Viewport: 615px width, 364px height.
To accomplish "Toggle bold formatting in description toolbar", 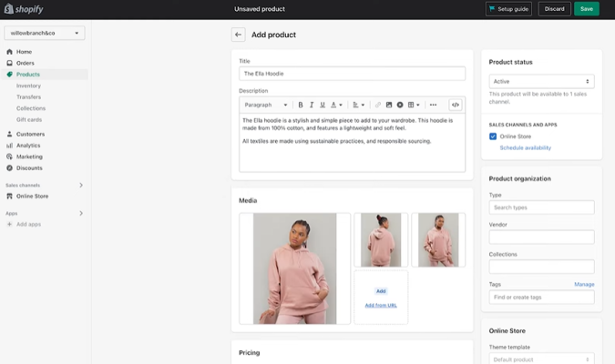I will 301,105.
